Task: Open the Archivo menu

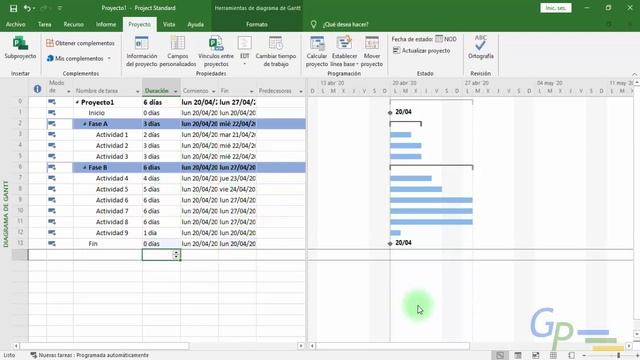Action: click(16, 24)
